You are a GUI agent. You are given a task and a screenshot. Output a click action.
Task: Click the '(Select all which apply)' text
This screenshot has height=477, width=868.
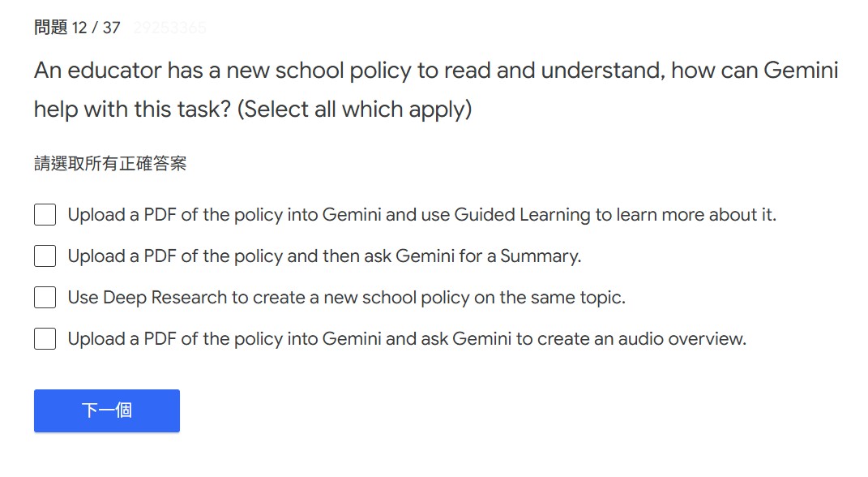(354, 109)
